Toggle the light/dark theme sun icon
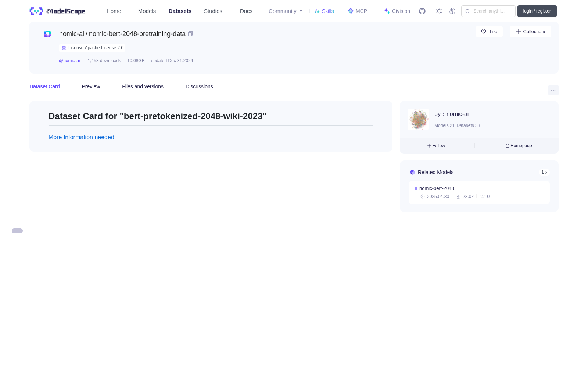This screenshot has height=368, width=588. (x=439, y=11)
